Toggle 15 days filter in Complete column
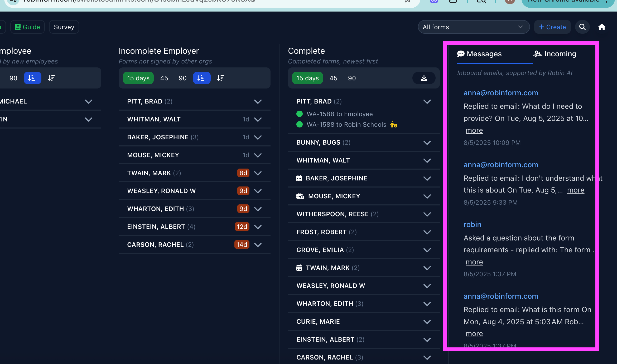 click(x=307, y=78)
